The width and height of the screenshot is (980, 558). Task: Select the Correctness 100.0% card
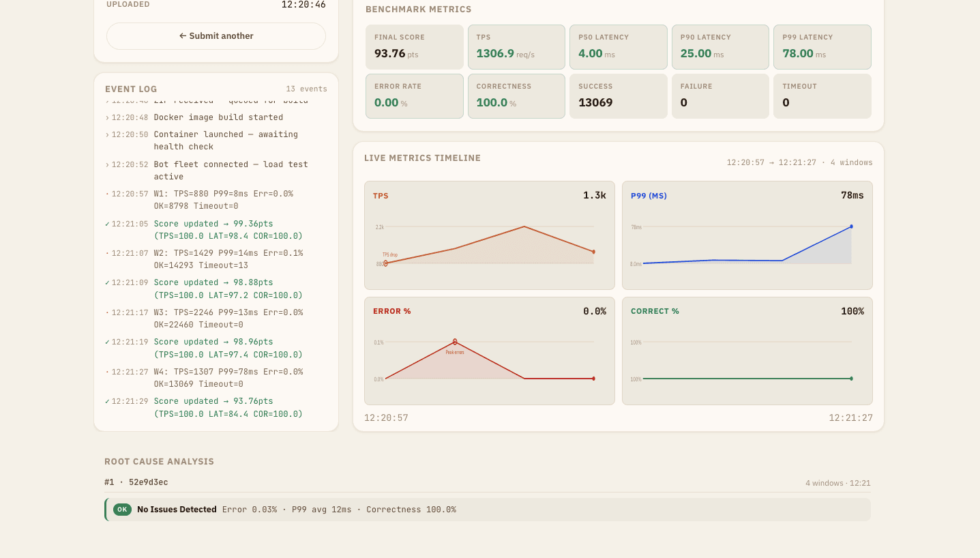click(x=516, y=96)
